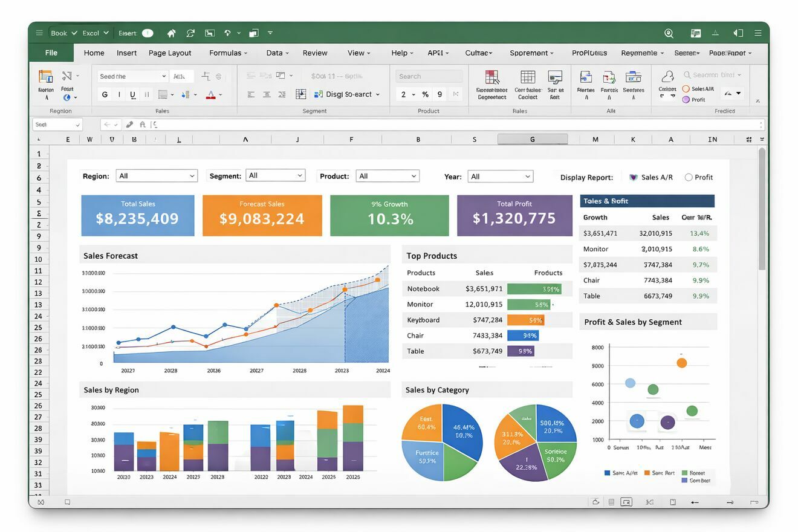Click the bold G formatting button
The width and height of the screenshot is (798, 532).
105,94
